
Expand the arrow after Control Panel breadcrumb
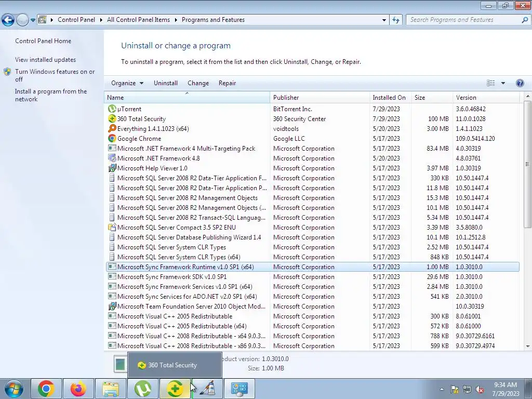pos(101,20)
